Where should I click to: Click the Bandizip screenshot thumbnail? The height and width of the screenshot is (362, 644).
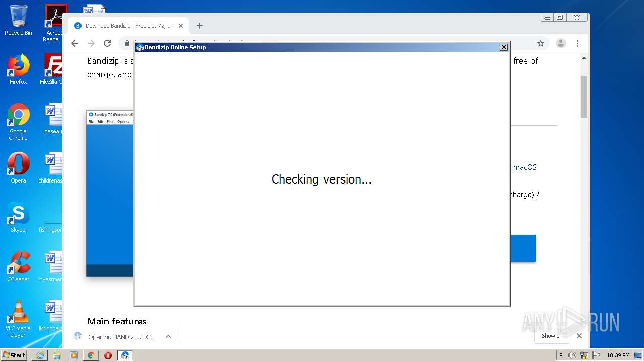[110, 193]
